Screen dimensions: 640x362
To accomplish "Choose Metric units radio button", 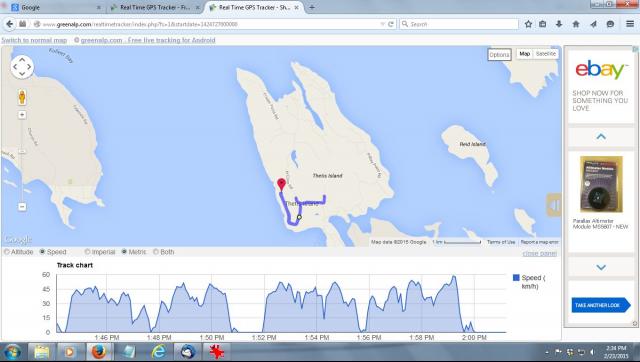I will pos(124,252).
